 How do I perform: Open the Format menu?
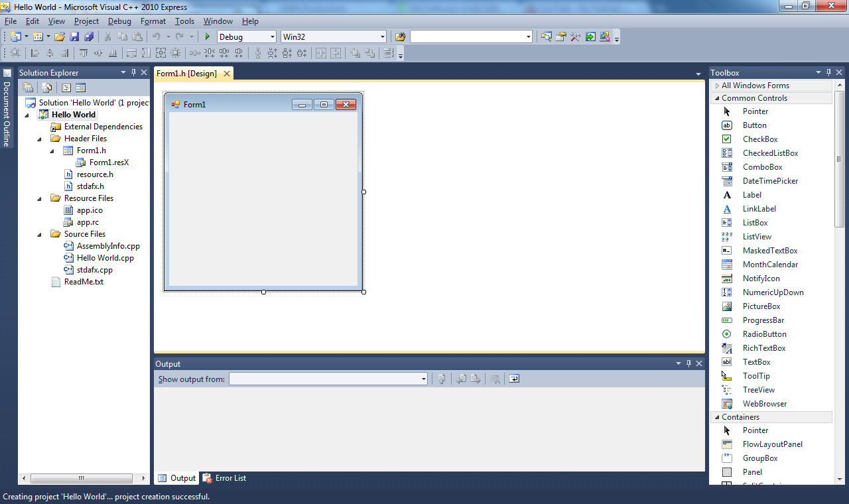[x=153, y=21]
